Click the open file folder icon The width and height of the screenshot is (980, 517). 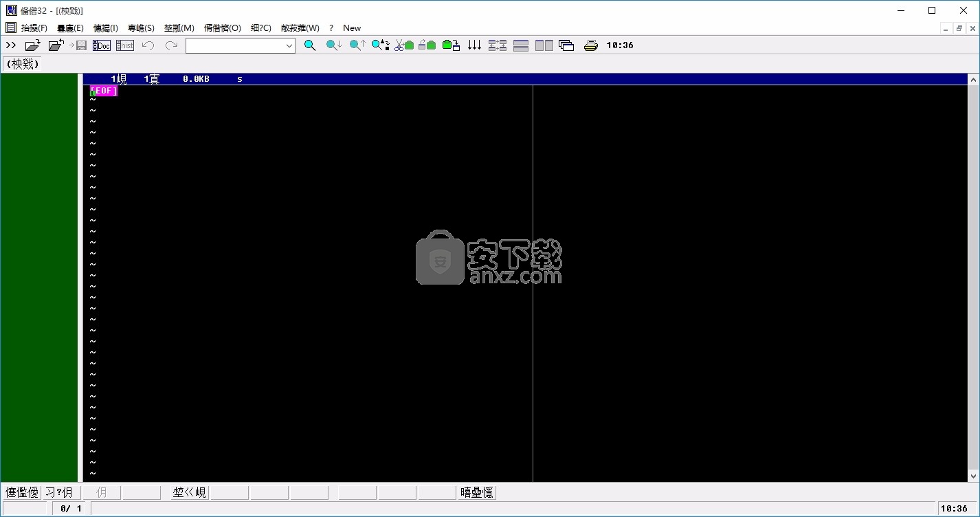[x=33, y=45]
